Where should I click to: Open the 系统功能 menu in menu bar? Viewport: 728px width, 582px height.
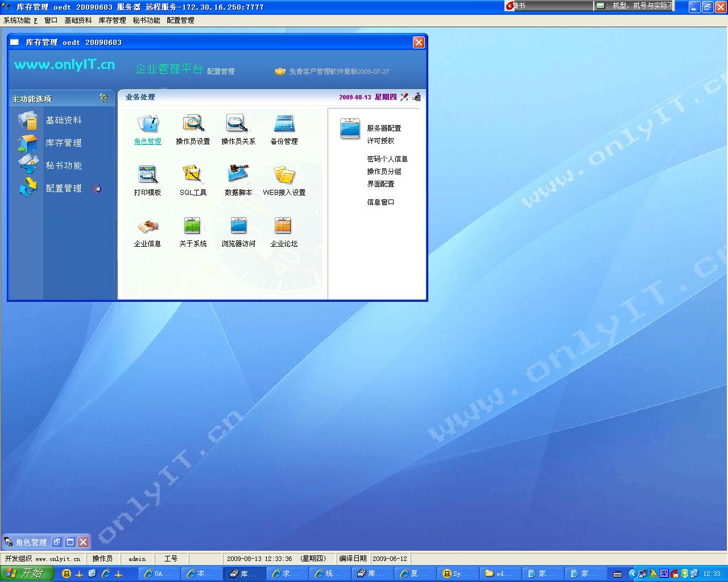point(20,20)
